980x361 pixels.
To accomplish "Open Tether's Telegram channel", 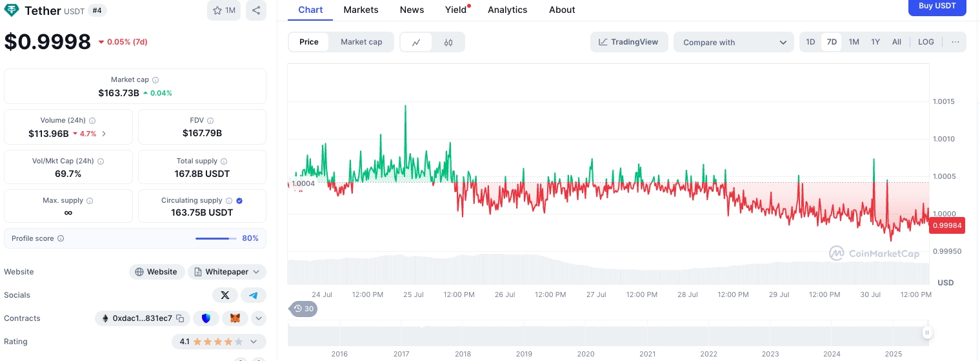I will 254,295.
